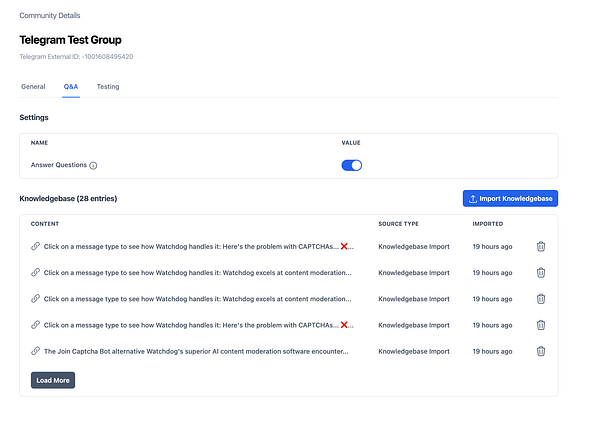Select the Telegram External ID text
The image size is (600, 426).
tap(76, 57)
